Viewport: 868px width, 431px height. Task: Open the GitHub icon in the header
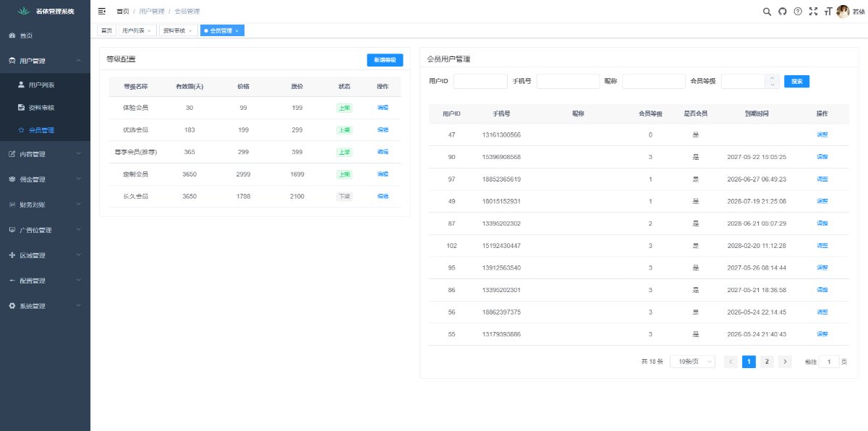783,11
